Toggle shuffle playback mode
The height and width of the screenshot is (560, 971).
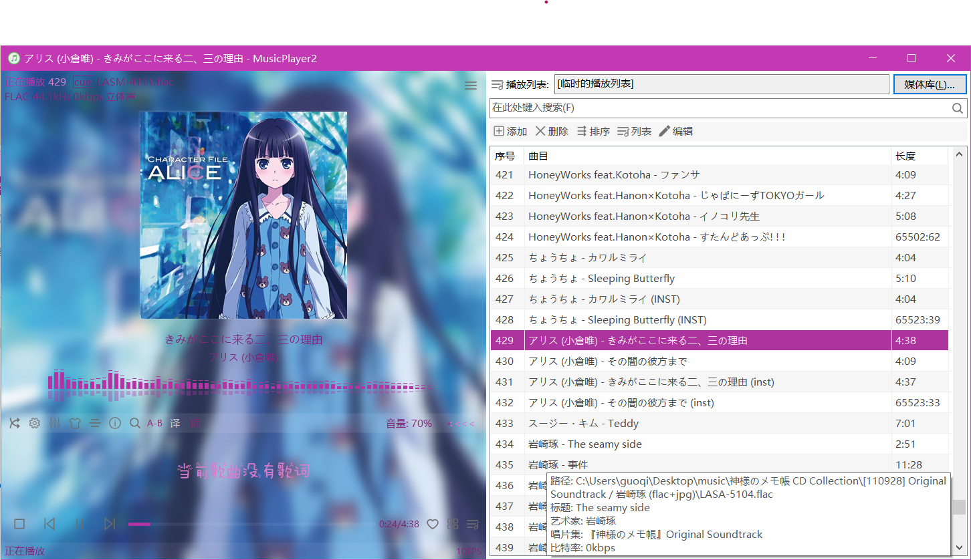[x=15, y=423]
